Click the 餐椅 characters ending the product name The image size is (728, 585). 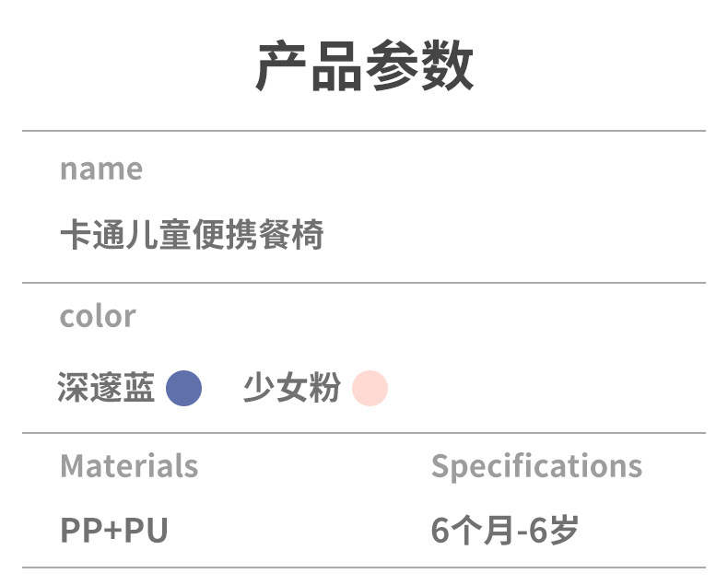(291, 235)
